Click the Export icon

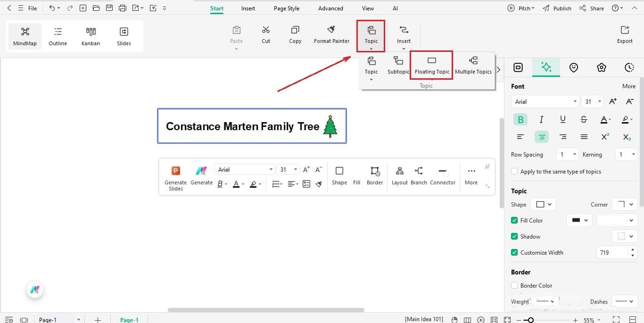[x=625, y=30]
